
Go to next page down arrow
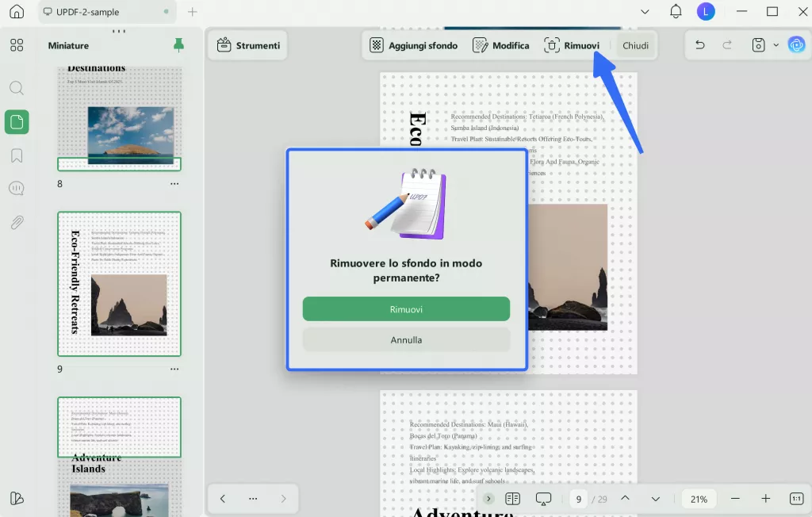click(x=656, y=499)
